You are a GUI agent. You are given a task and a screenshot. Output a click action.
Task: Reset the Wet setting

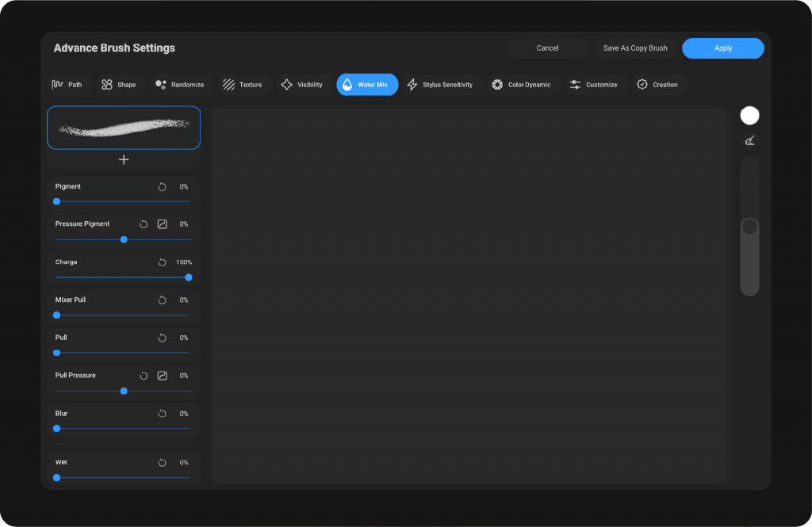[x=162, y=463]
